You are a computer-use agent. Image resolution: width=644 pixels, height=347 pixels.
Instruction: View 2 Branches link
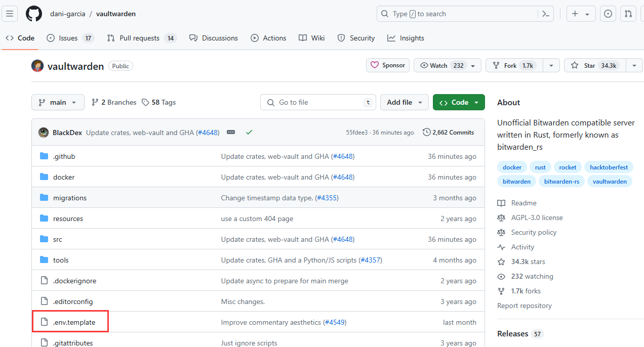click(x=114, y=102)
